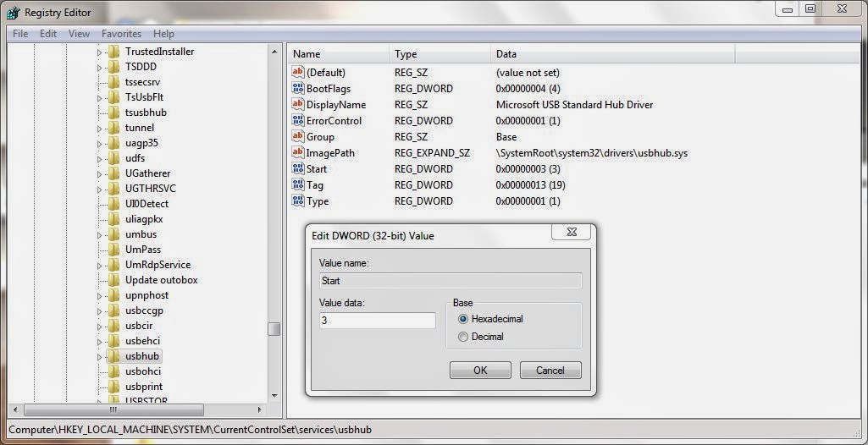Viewport: 868px width, 445px height.
Task: Select the Decimal base option
Action: (x=463, y=337)
